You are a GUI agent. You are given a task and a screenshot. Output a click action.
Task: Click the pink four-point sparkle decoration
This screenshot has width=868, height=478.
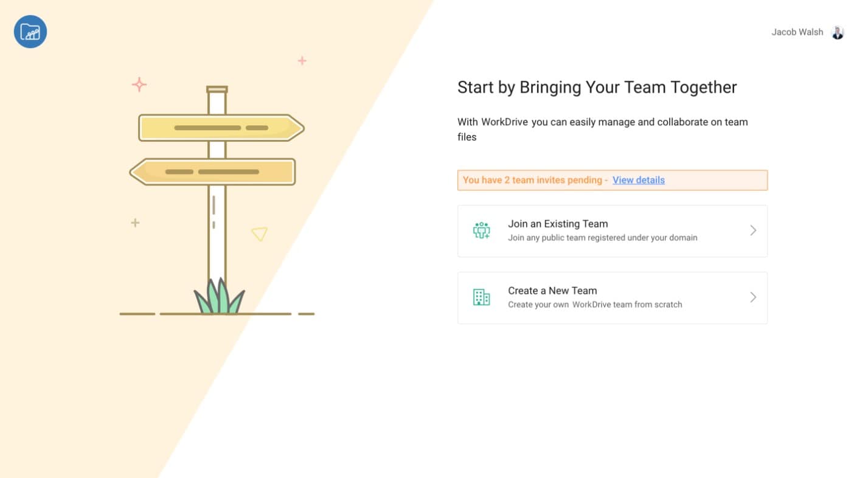[x=139, y=85]
